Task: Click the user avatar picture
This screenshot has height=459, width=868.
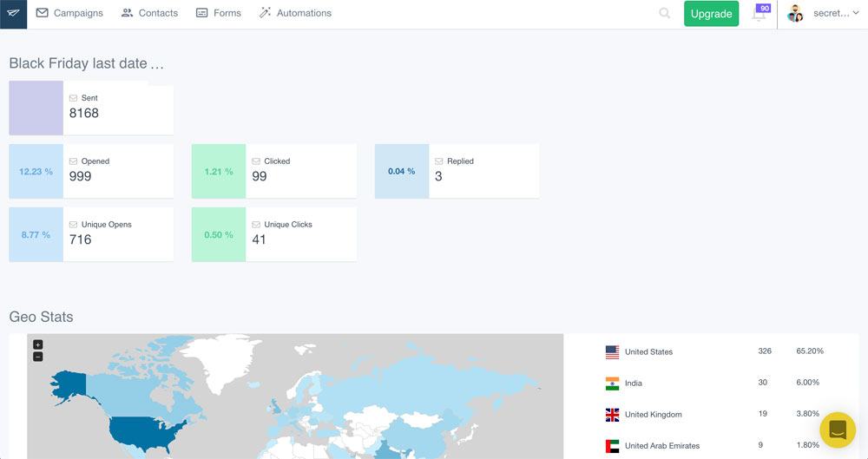Action: 795,14
